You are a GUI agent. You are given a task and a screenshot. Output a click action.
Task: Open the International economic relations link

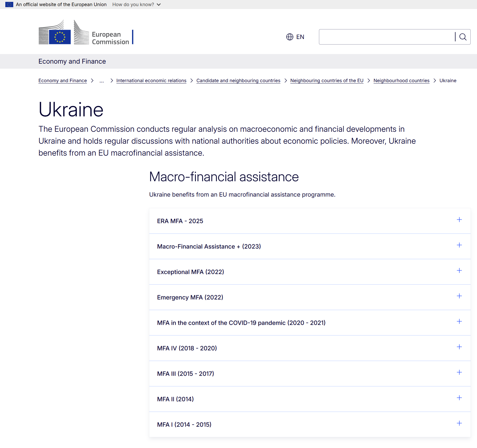(x=151, y=81)
